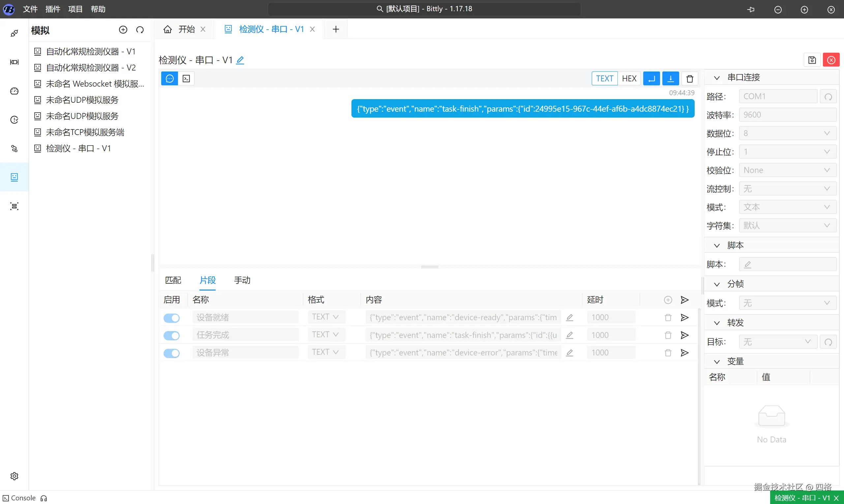Screen dimensions: 844x504
Task: Send the 任务完成 fragment with its arrow icon
Action: point(684,335)
